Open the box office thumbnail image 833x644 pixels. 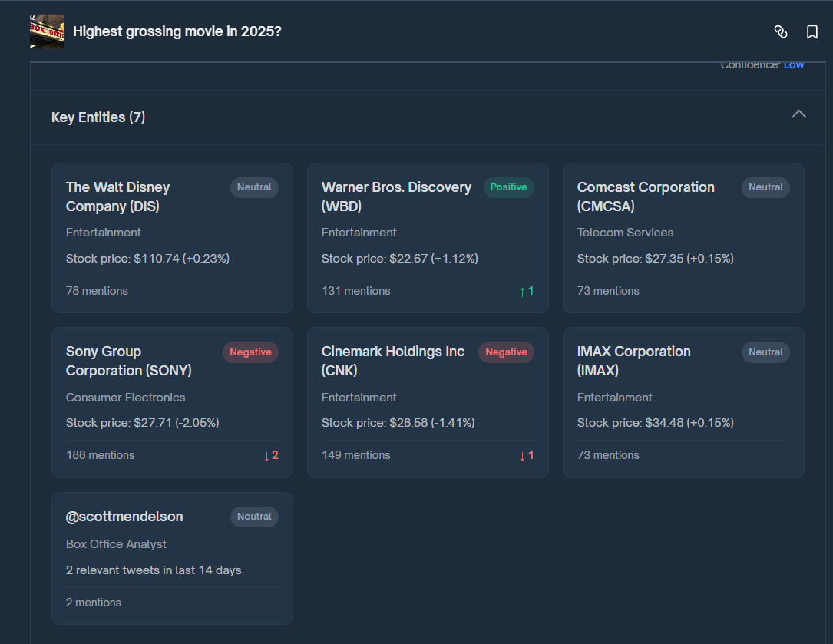(x=48, y=31)
